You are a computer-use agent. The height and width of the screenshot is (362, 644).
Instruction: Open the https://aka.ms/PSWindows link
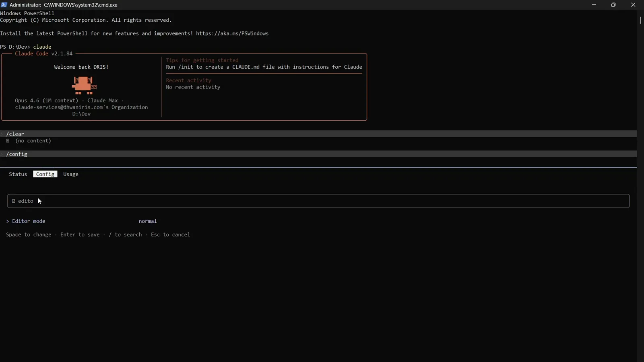[x=232, y=33]
